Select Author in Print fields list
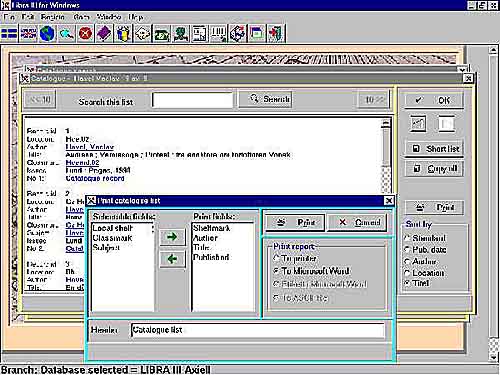Image resolution: width=500 pixels, height=375 pixels. tap(205, 238)
